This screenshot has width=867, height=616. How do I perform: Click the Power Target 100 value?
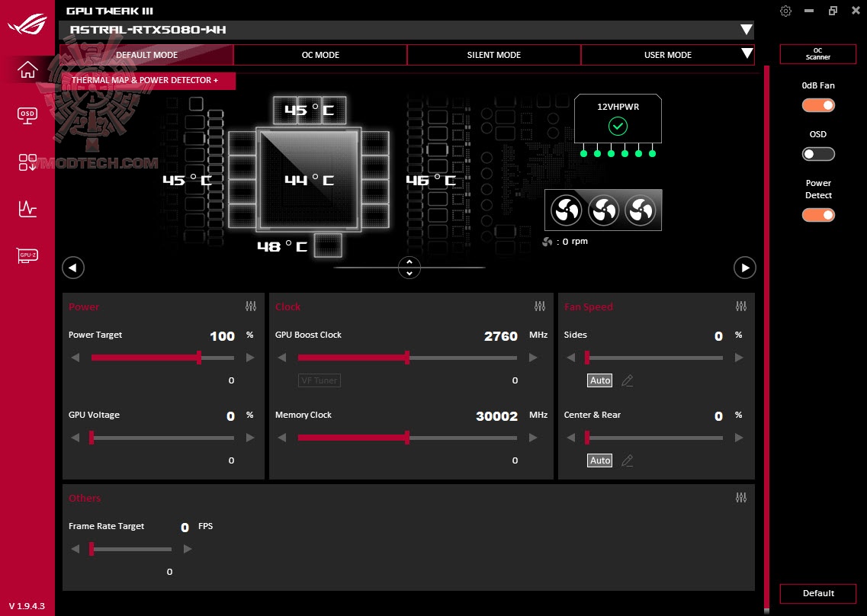pyautogui.click(x=223, y=336)
